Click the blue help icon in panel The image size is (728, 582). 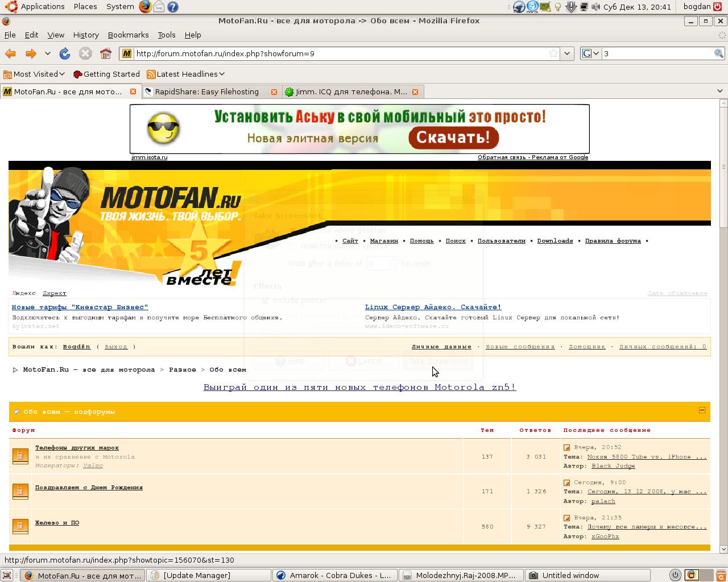[x=173, y=7]
